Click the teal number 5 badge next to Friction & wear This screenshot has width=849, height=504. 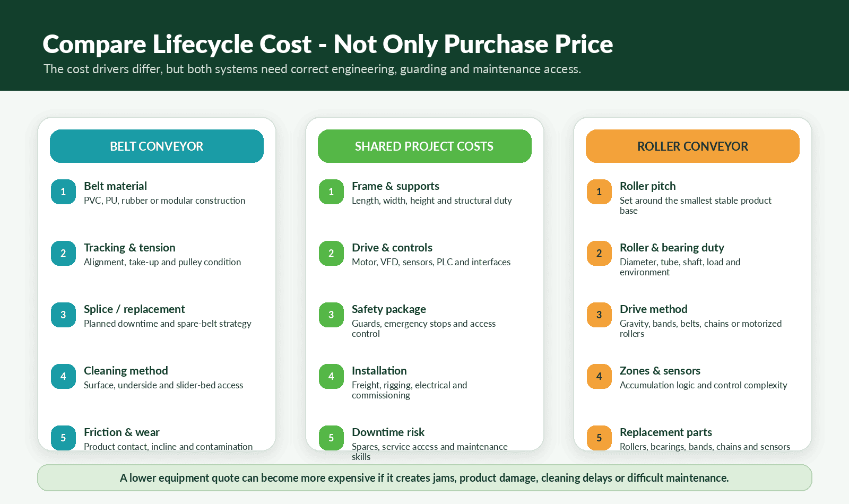[63, 438]
